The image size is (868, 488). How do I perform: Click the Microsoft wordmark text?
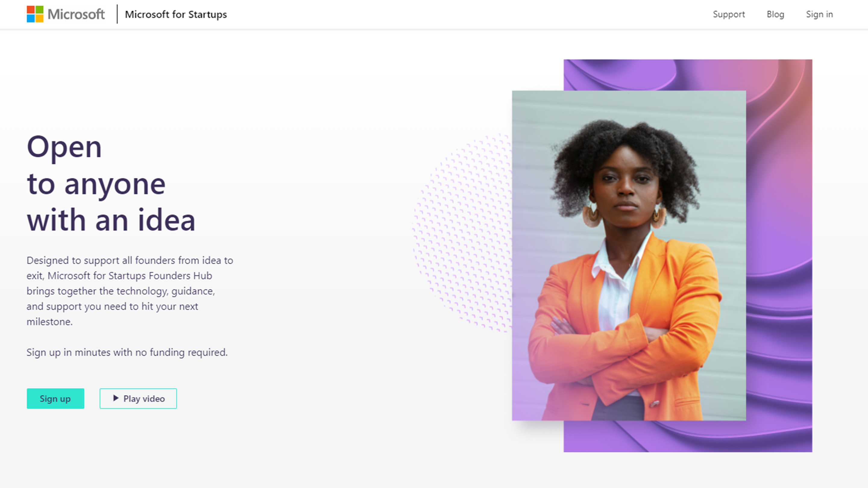pos(76,14)
